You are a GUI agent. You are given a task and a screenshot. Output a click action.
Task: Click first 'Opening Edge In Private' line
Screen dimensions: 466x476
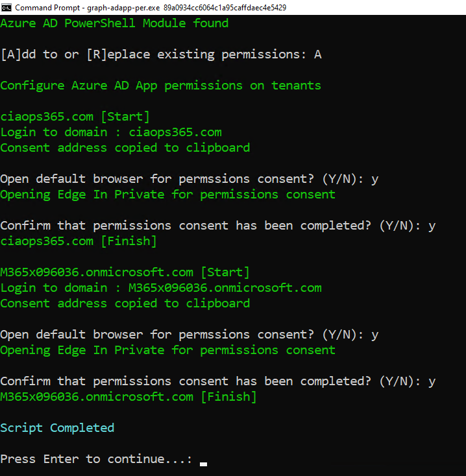(x=167, y=195)
